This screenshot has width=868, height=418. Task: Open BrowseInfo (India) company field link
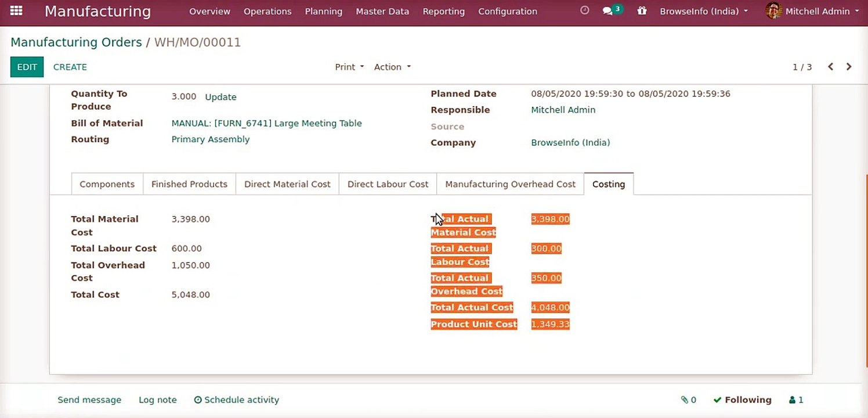tap(570, 142)
